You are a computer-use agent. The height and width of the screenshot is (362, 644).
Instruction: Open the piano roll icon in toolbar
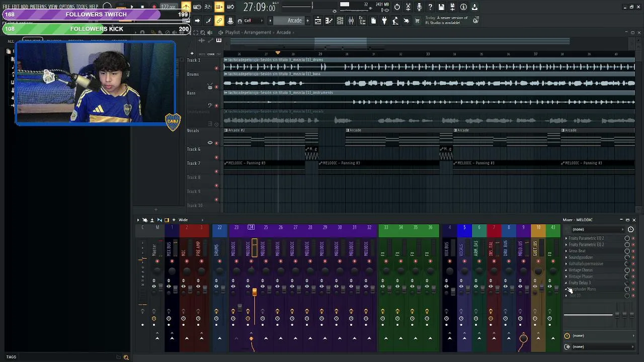(329, 21)
